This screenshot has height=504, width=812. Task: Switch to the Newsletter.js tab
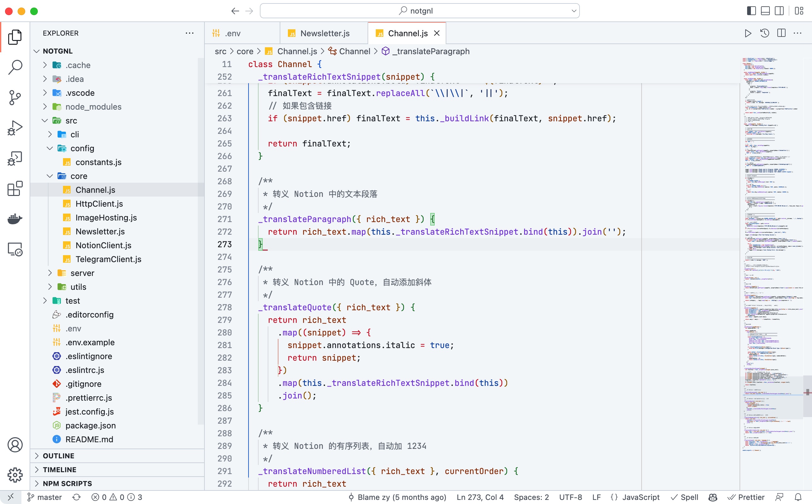tap(324, 33)
